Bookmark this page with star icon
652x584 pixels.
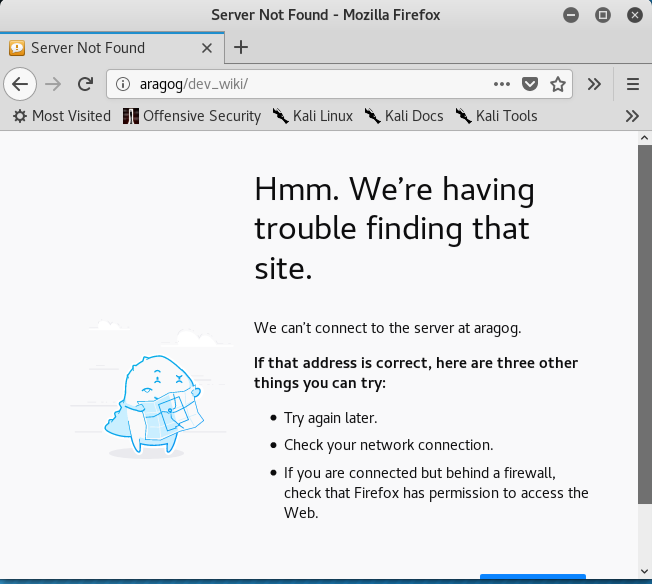(558, 84)
